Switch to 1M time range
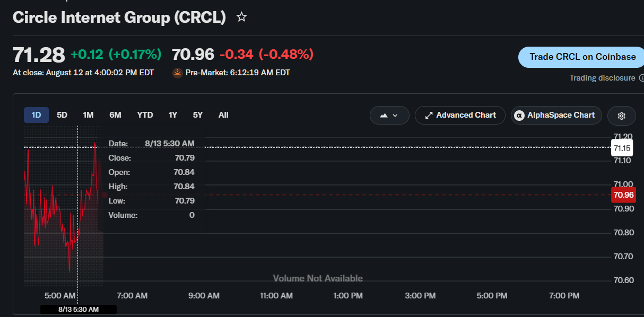 pos(88,115)
